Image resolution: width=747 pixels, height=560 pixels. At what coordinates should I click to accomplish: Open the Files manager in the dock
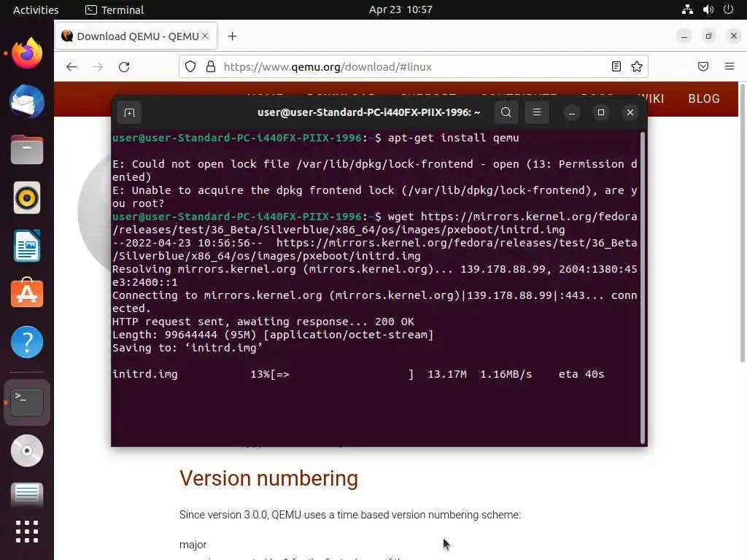pos(27,149)
